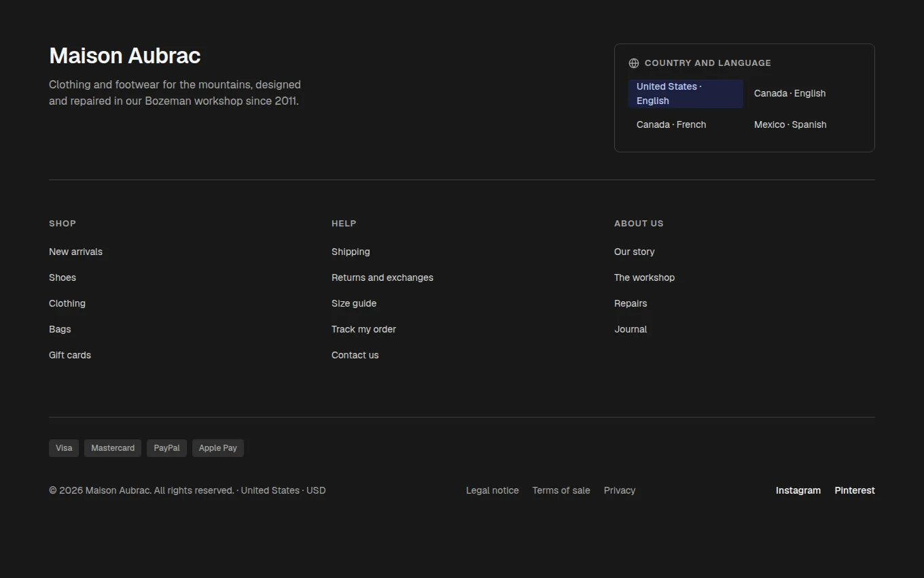
Task: Visit the Bags link
Action: click(x=60, y=329)
